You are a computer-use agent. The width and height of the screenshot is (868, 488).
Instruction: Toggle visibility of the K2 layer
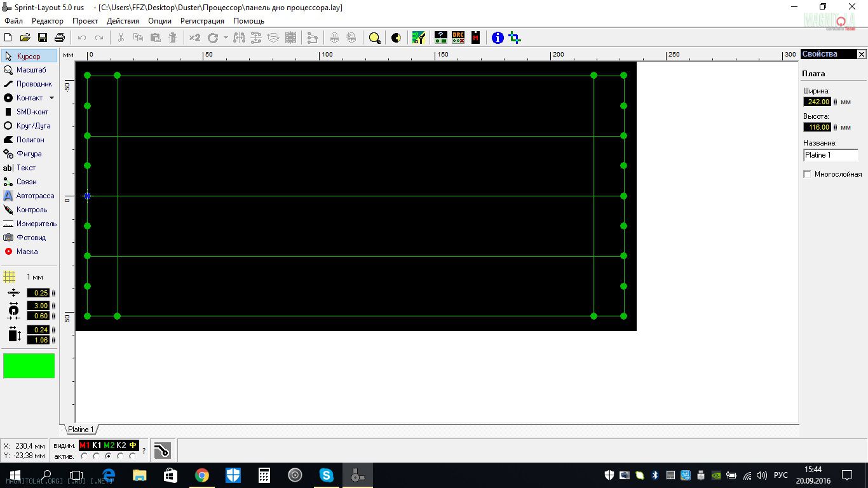pyautogui.click(x=121, y=445)
